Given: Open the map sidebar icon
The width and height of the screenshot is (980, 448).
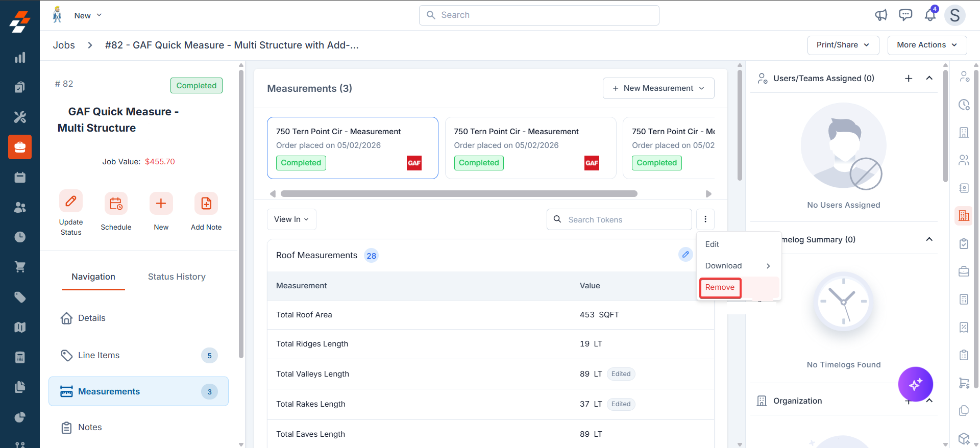Looking at the screenshot, I should [x=20, y=327].
